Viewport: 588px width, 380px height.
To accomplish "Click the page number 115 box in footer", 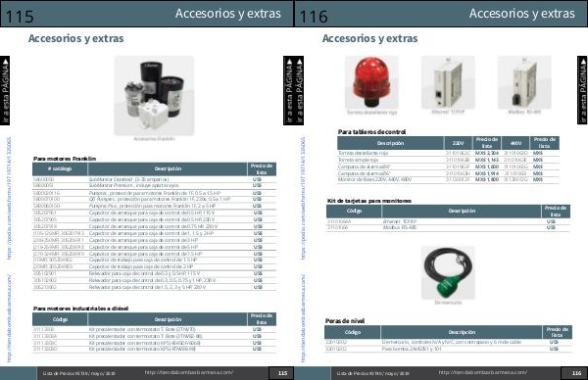I will (281, 373).
